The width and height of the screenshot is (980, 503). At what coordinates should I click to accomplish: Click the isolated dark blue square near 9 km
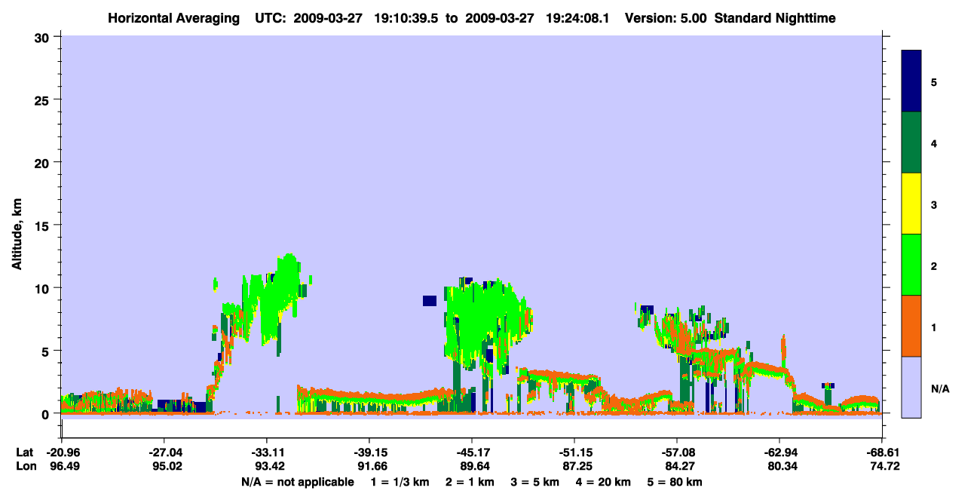(430, 301)
